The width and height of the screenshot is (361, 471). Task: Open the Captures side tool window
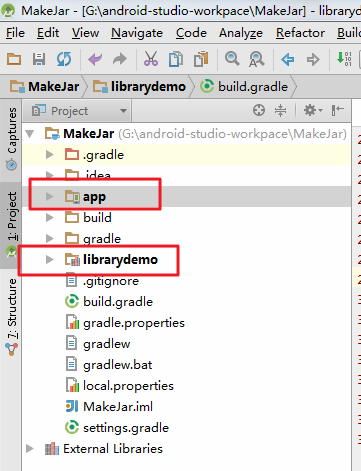(x=11, y=138)
